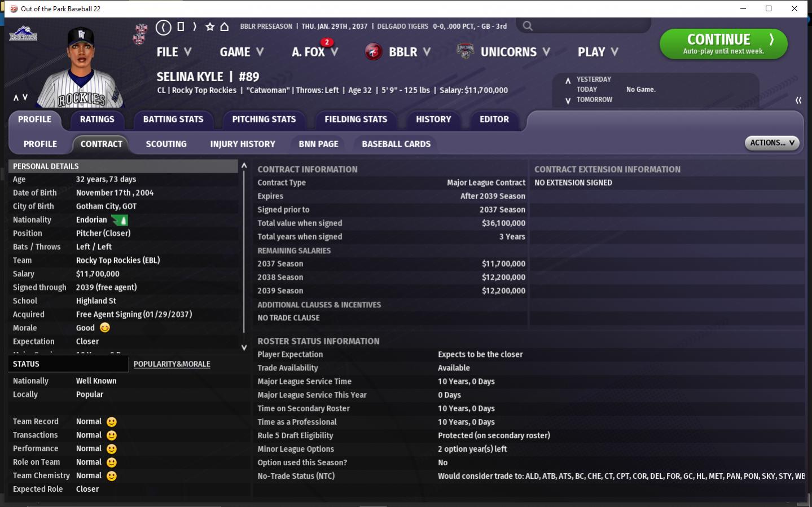Click the Performance morale face

(112, 449)
